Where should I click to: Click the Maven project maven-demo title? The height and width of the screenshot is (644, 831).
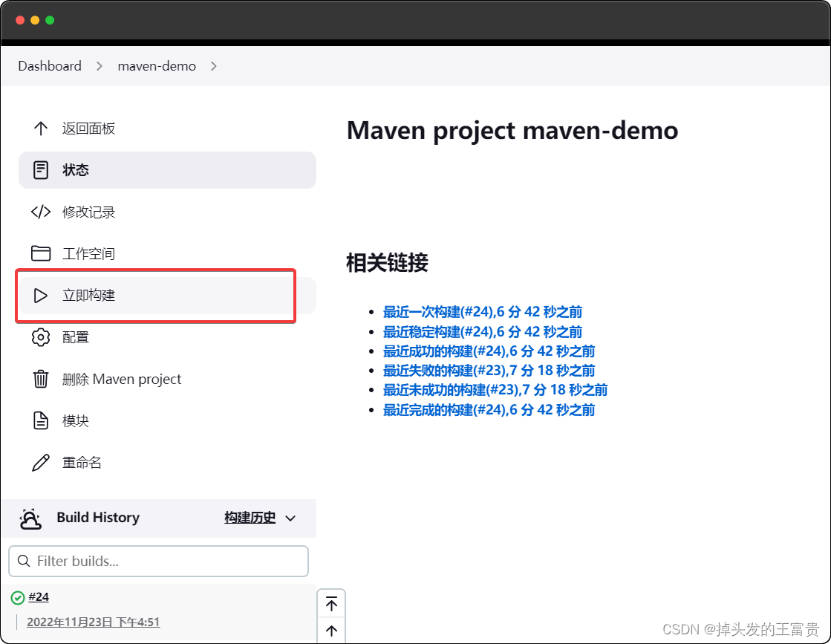(512, 131)
